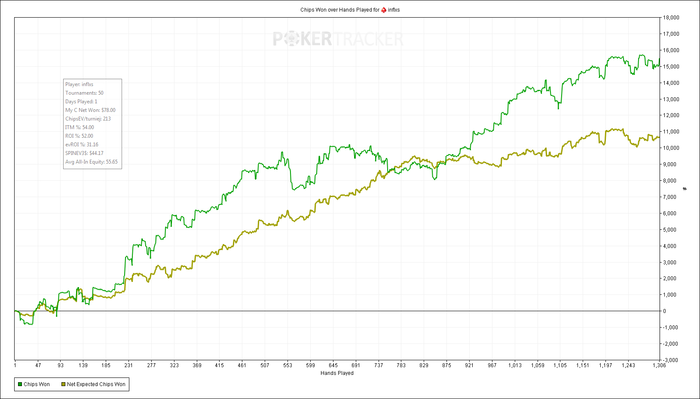Click the PokerTracker chip logo watermark
Screen dimensions: 700x399
(x=291, y=39)
